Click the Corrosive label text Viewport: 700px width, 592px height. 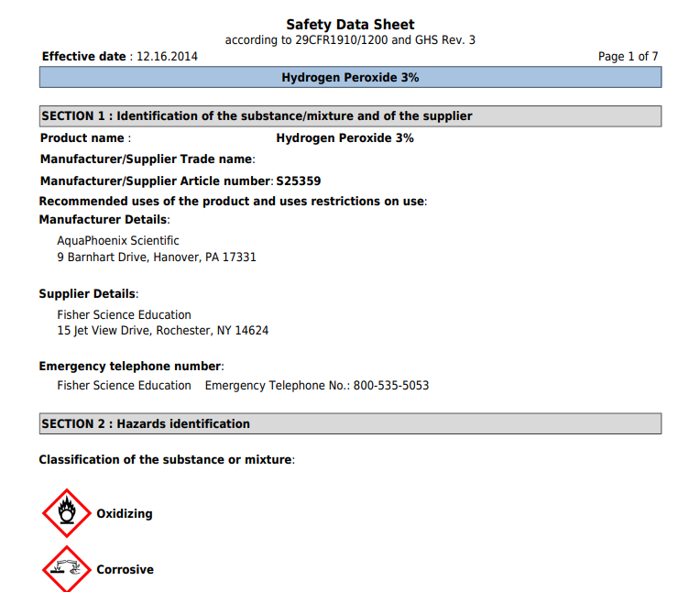coord(125,570)
